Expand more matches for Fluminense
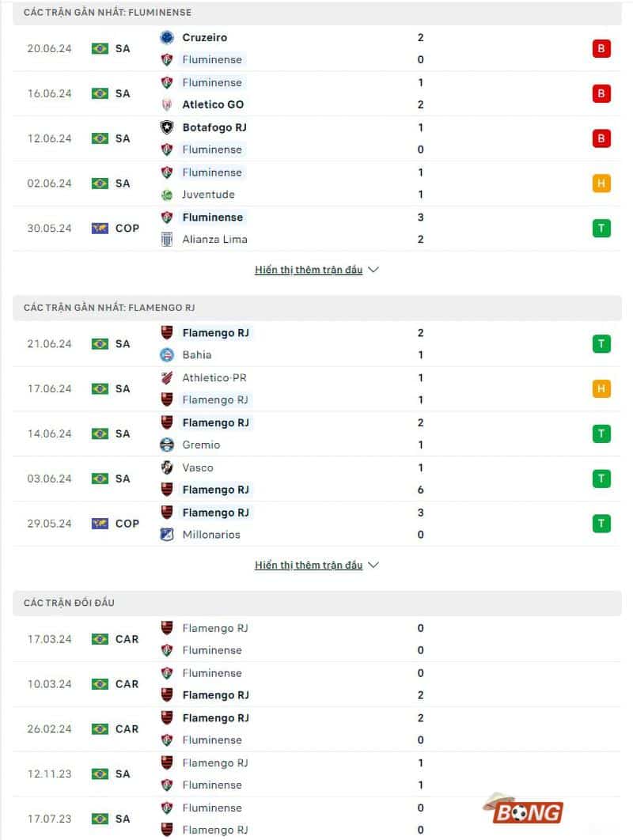 (x=316, y=269)
